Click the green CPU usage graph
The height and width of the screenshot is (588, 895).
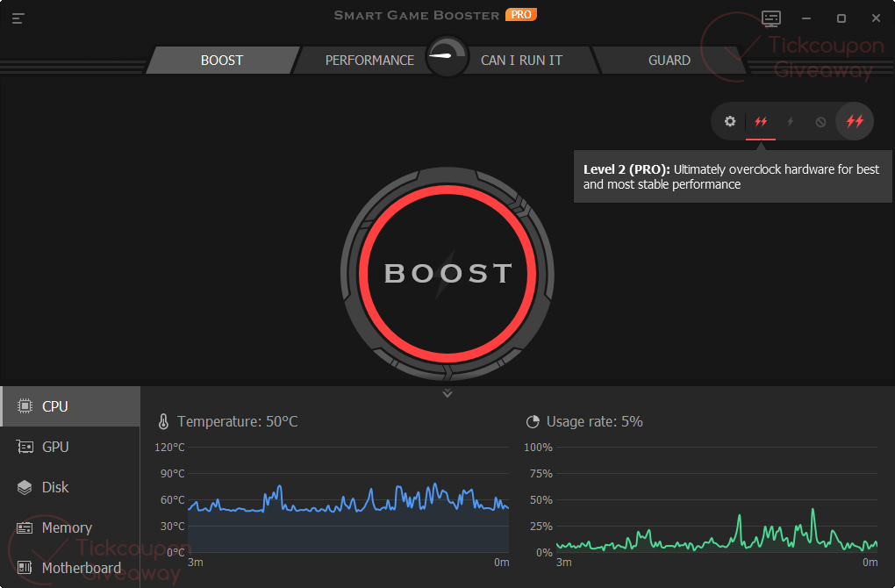click(717, 499)
